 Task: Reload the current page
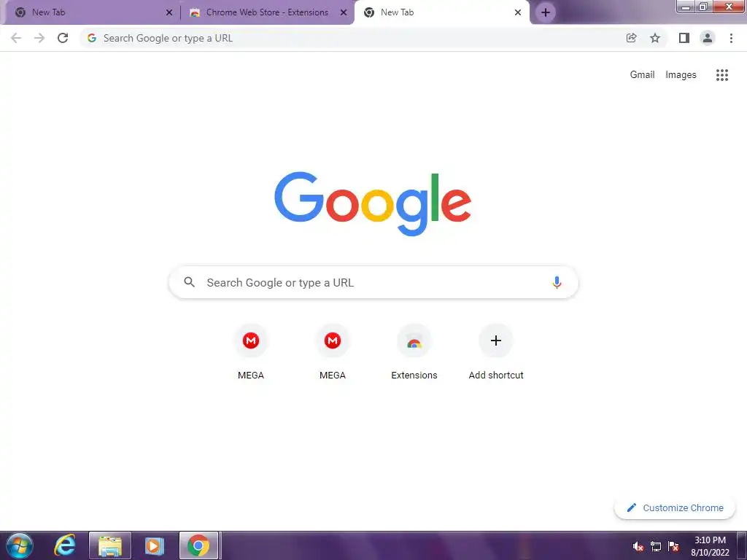pyautogui.click(x=63, y=38)
